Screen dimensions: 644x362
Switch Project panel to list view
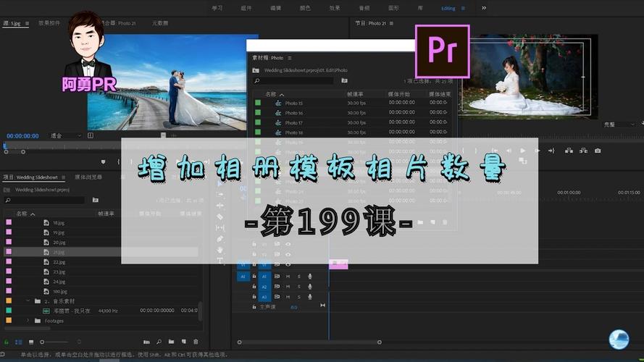coord(19,342)
